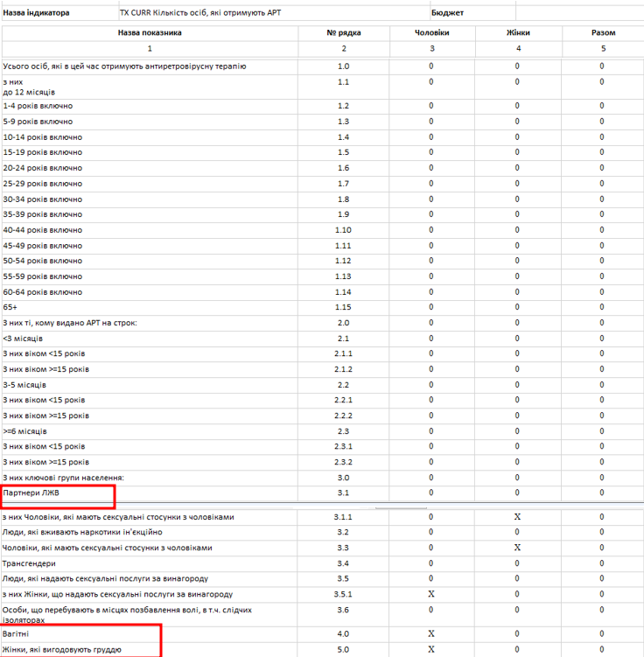
Task: Click the 'Трансгендери' row label
Action: coord(150,563)
